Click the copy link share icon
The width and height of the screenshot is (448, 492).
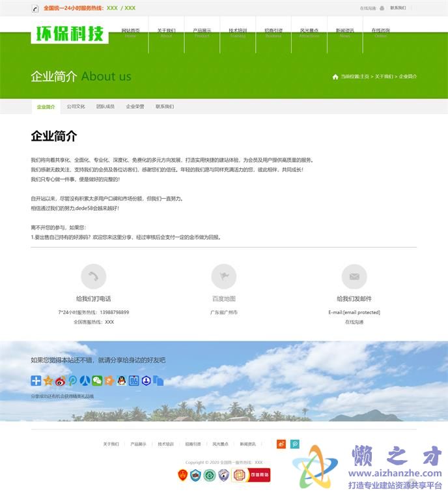(x=158, y=381)
